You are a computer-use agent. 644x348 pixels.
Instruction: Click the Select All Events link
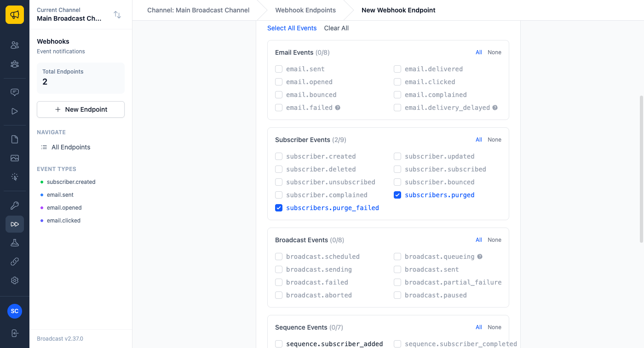(x=292, y=28)
